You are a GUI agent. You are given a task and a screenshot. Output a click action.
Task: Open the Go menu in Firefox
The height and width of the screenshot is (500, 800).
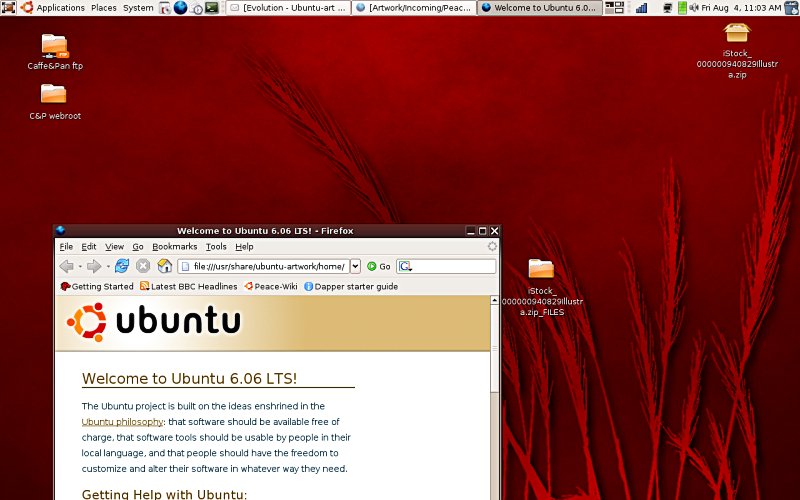coord(138,247)
